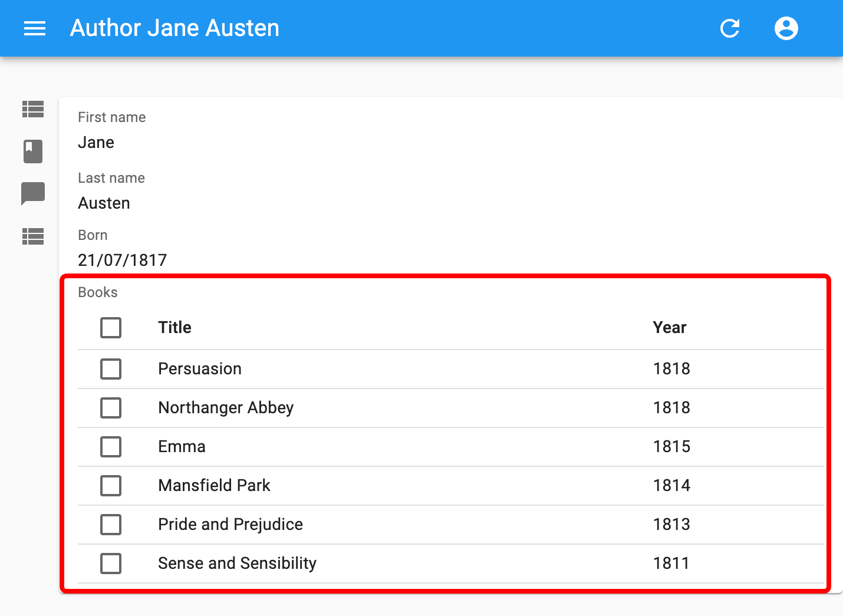Viewport: 843px width, 616px height.
Task: Click the refresh icon in the top bar
Action: [x=730, y=28]
